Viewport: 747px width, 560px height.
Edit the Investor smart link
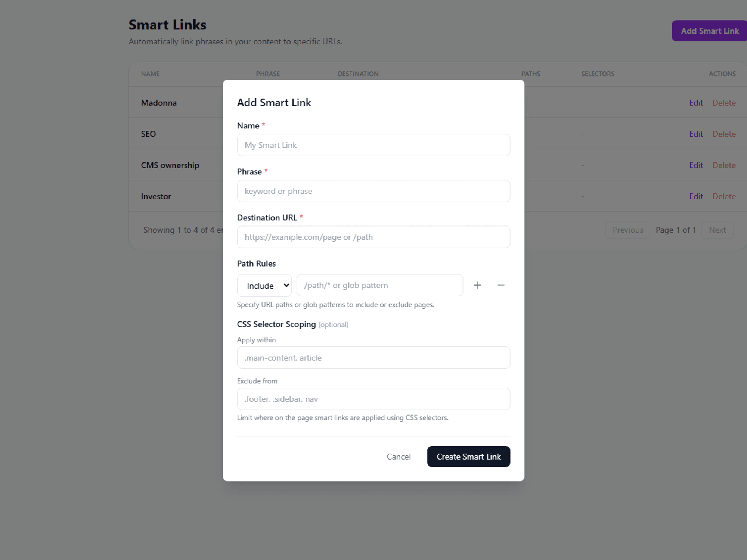[696, 196]
